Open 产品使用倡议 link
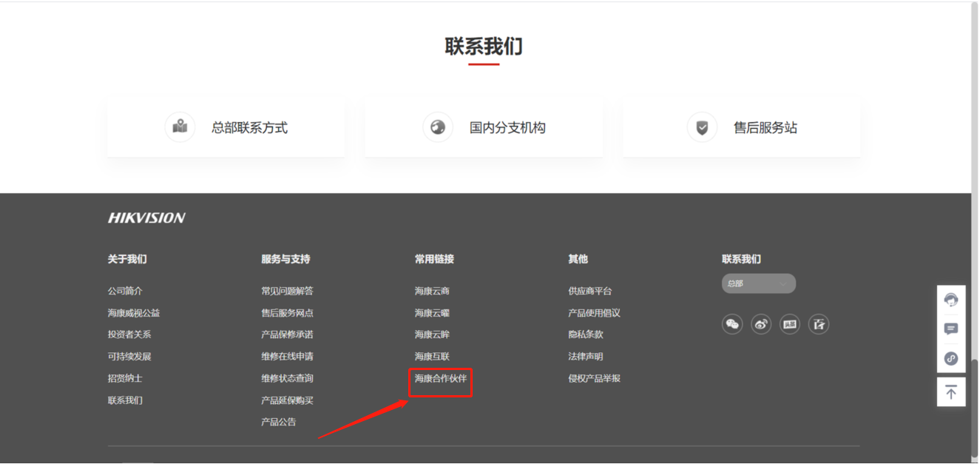This screenshot has width=980, height=464. 595,313
